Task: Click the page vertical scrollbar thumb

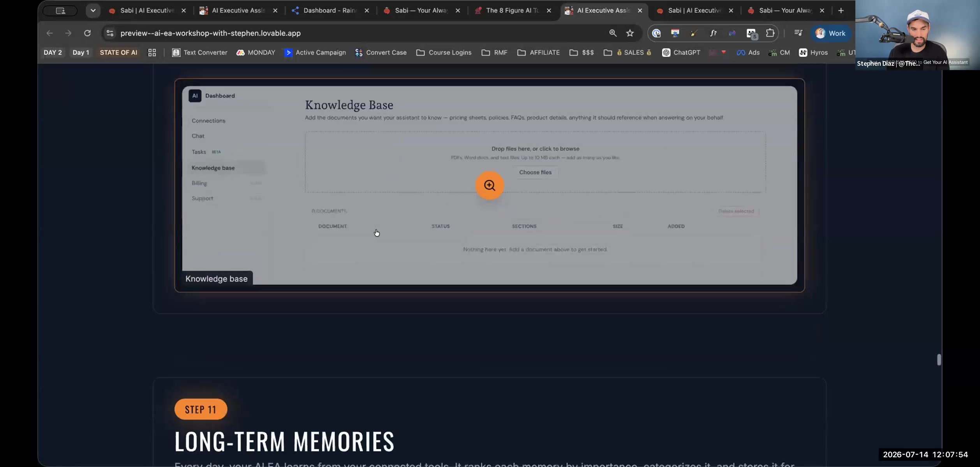Action: pos(939,360)
